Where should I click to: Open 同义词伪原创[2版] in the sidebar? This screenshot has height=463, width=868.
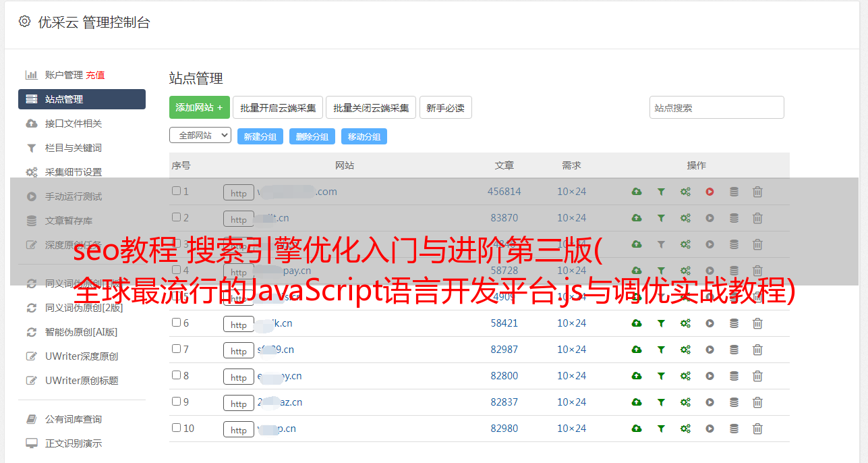(84, 308)
